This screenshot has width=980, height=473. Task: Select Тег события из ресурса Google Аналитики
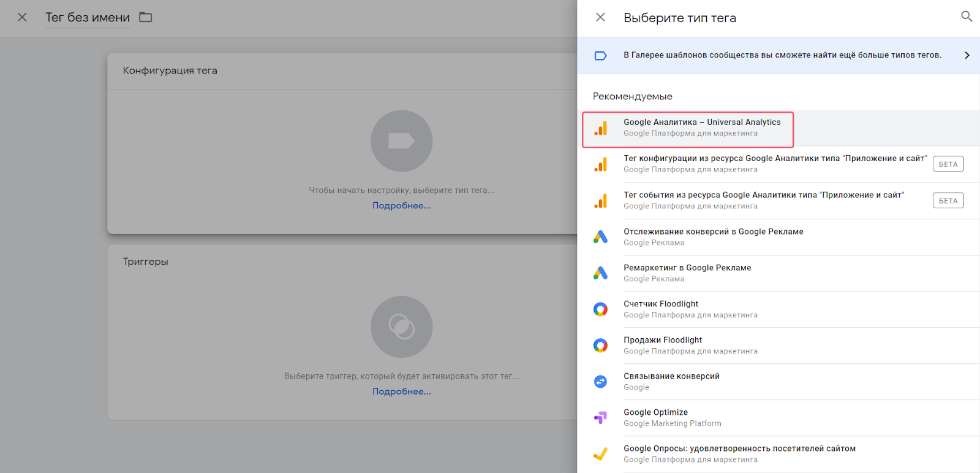tap(778, 201)
